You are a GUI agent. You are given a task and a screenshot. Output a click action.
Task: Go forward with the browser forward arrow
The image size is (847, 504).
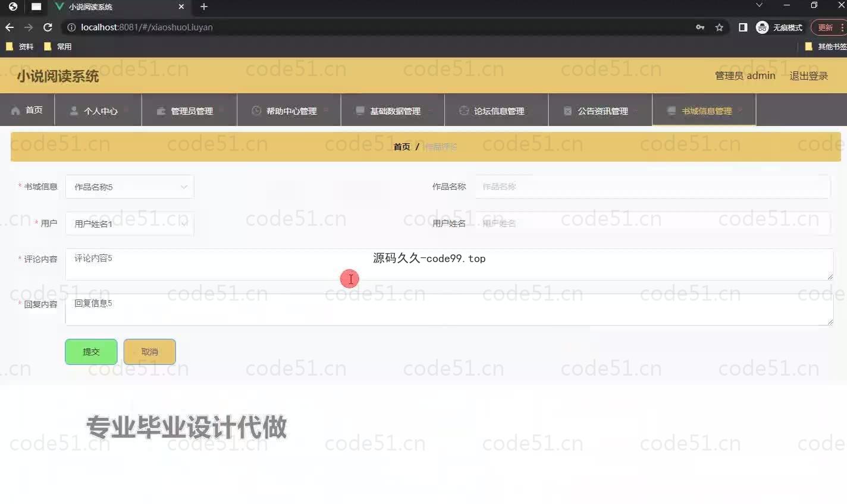pos(29,27)
